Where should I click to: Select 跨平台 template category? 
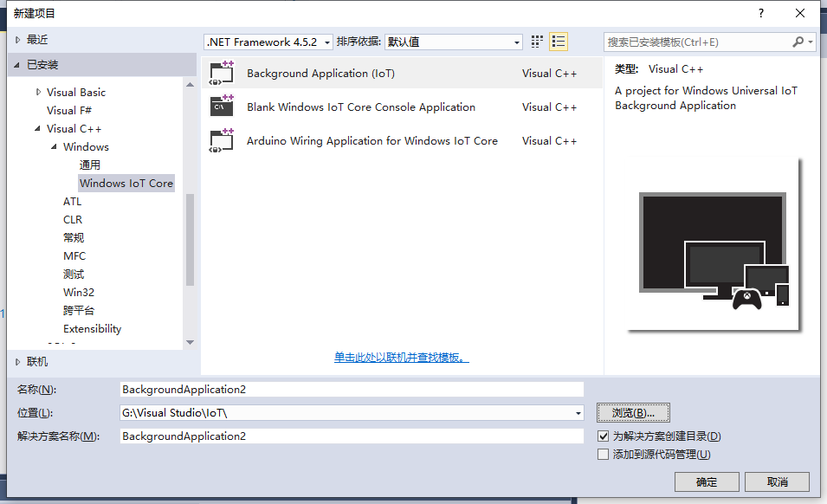[x=79, y=311]
